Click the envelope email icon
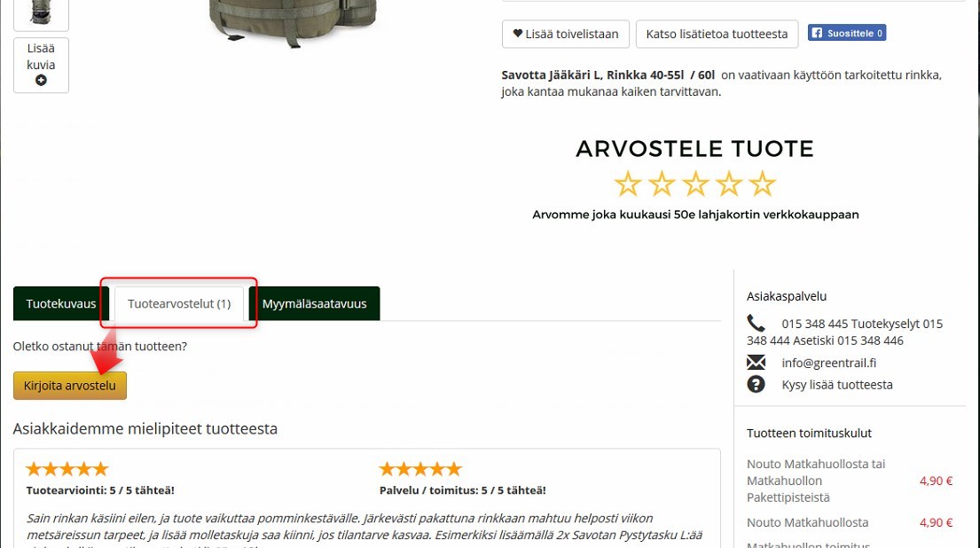980x548 pixels. coord(756,363)
